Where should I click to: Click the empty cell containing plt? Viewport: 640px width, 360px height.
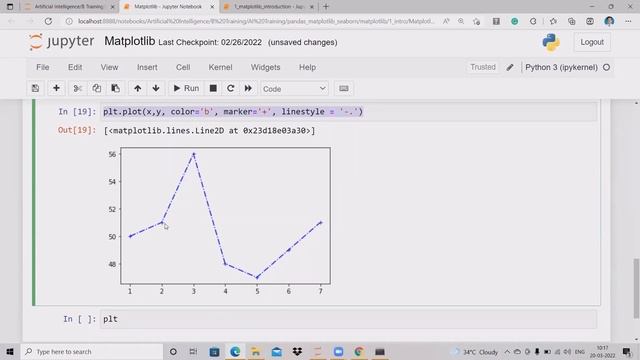(349, 319)
